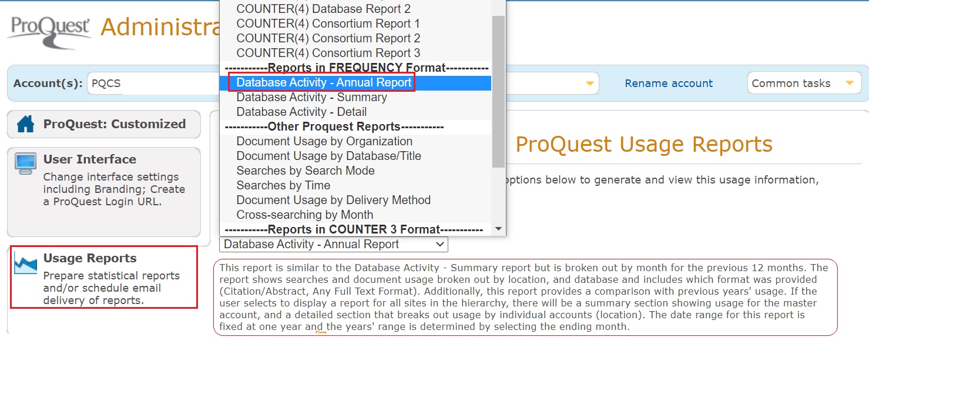Click the dropdown list scroll down arrow
The image size is (980, 397).
point(498,229)
